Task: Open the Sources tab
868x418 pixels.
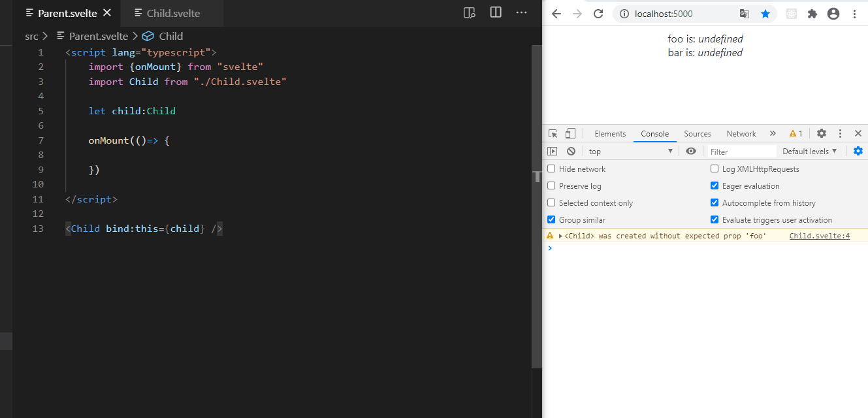Action: [x=698, y=134]
